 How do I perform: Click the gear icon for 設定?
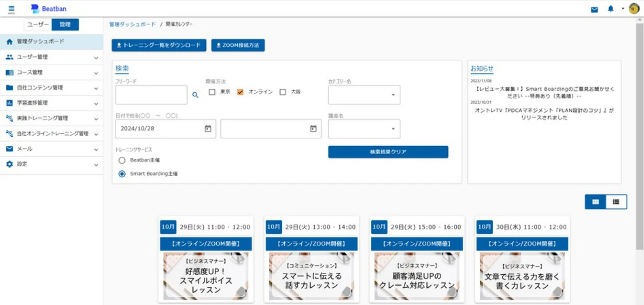click(x=9, y=164)
